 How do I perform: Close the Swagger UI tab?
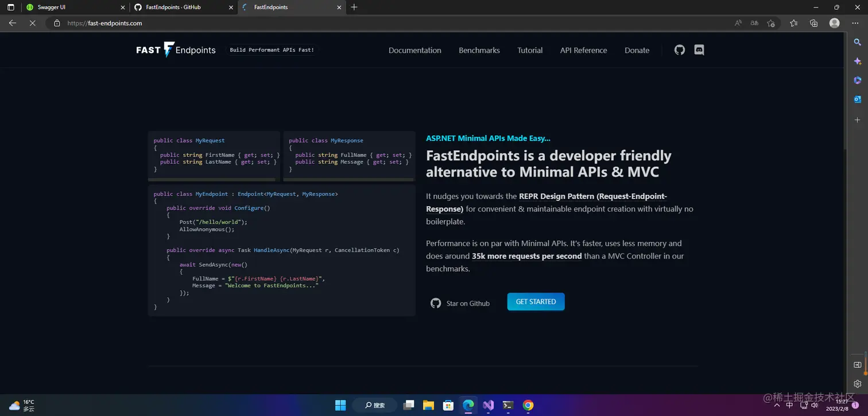122,7
